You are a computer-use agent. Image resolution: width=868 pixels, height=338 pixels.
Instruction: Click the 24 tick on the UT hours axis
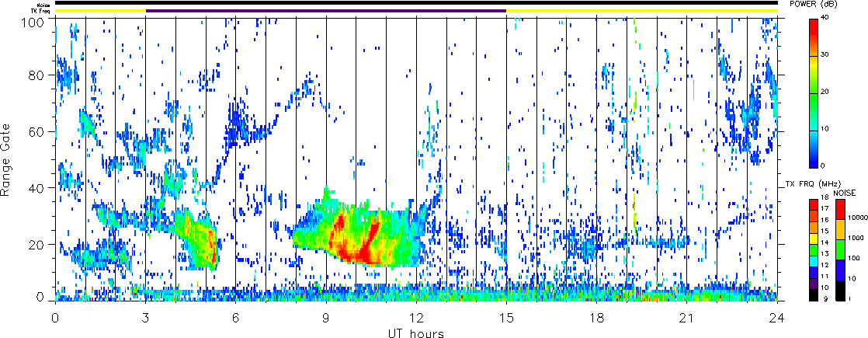click(777, 318)
